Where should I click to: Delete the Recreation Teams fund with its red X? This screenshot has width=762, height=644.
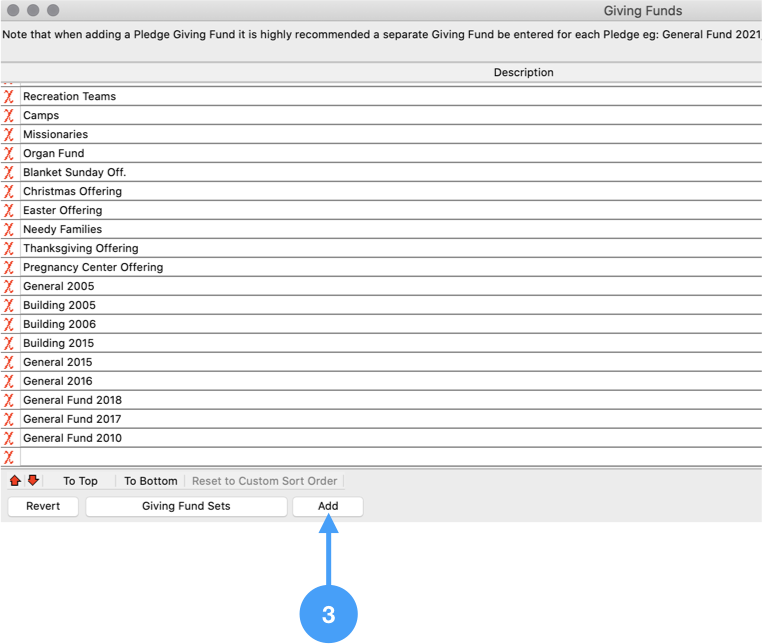9,96
